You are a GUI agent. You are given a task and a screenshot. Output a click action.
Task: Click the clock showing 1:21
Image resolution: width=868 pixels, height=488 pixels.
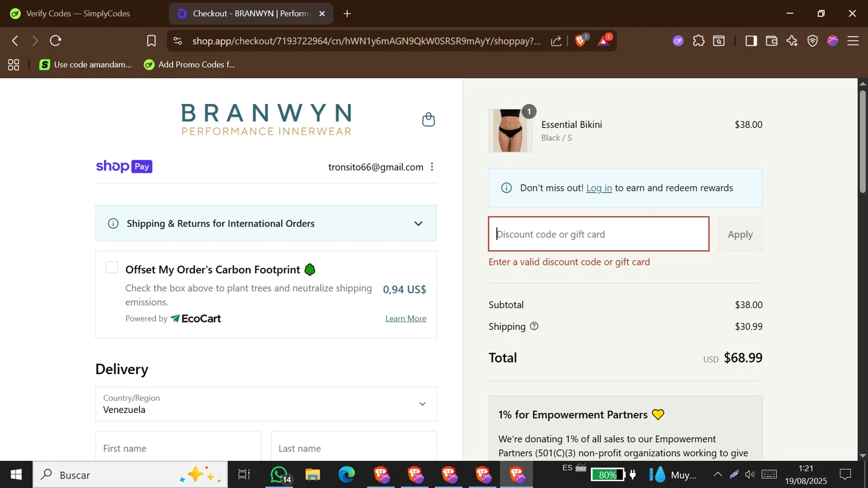coord(806,468)
